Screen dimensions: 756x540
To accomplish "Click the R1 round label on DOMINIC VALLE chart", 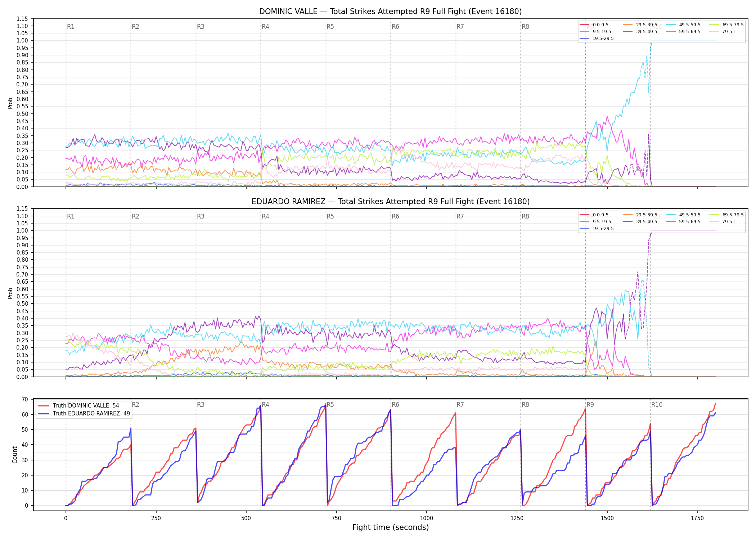I will tap(71, 27).
